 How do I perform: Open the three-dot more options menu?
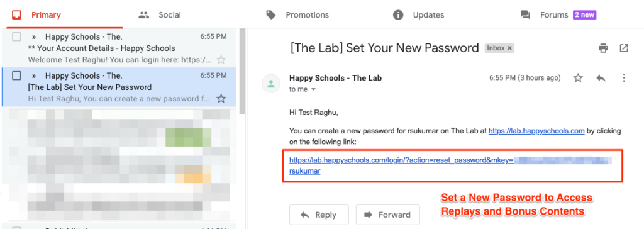pos(624,78)
